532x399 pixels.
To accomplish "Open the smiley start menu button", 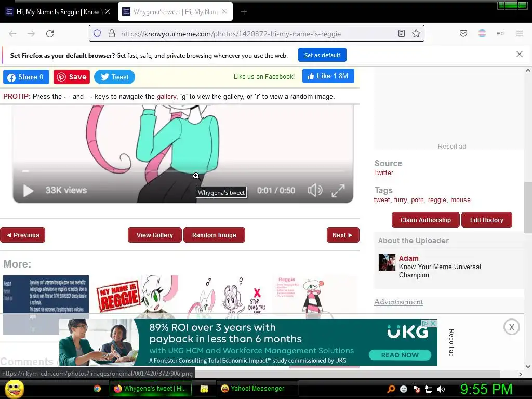I will pos(14,389).
